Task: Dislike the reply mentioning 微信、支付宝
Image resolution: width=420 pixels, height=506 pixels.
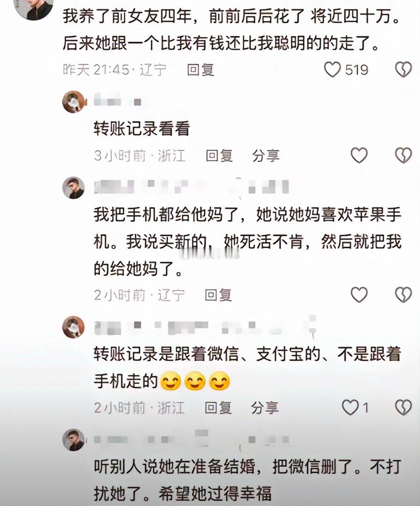Action: [403, 408]
